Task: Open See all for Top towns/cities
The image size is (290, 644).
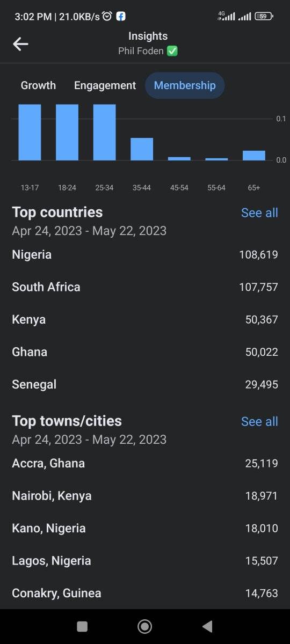Action: click(259, 422)
